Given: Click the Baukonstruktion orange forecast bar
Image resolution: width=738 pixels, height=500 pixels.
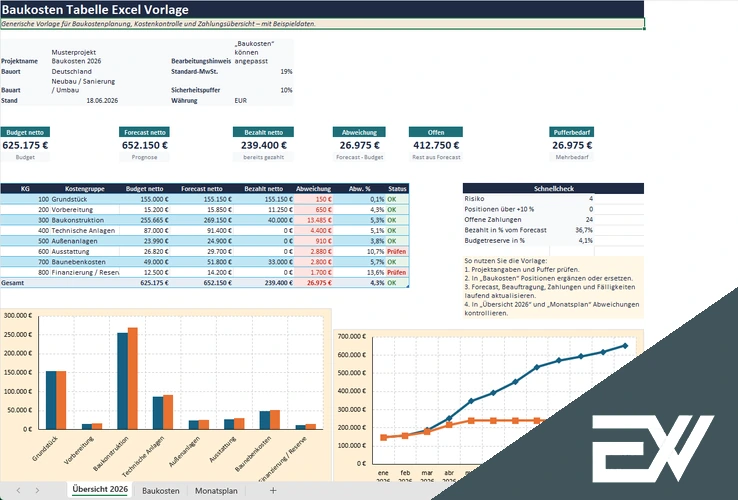Looking at the screenshot, I should point(133,379).
